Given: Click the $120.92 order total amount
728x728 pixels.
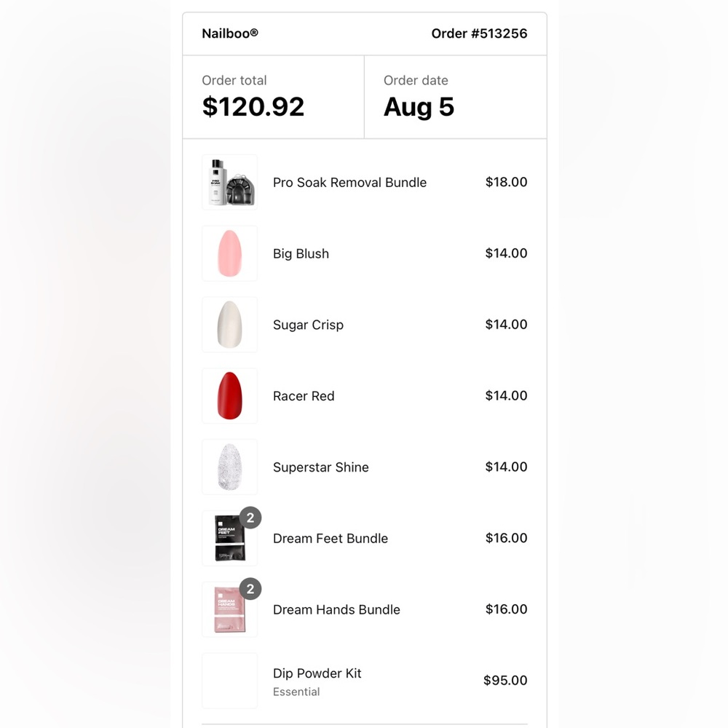Looking at the screenshot, I should (253, 107).
